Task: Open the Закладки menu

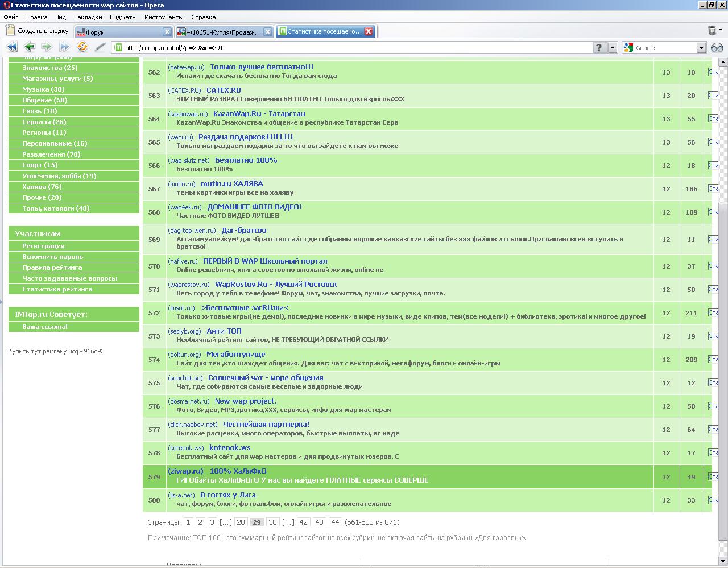Action: tap(88, 17)
